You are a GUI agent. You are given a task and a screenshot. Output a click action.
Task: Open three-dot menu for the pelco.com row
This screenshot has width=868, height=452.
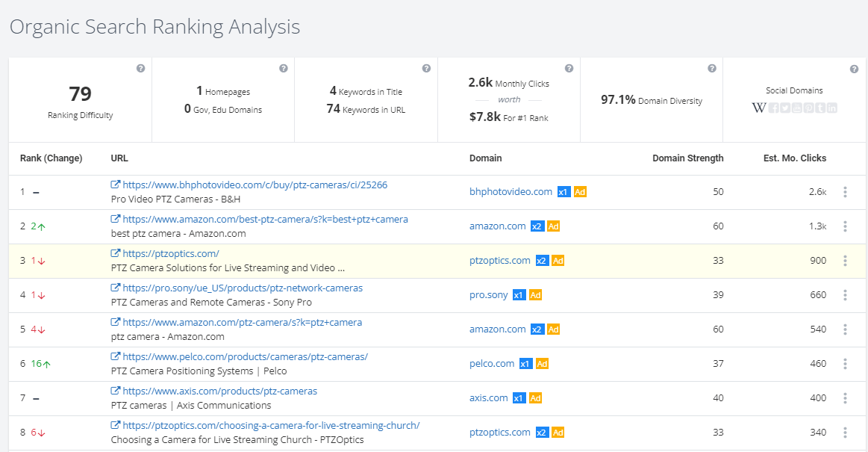coord(845,363)
